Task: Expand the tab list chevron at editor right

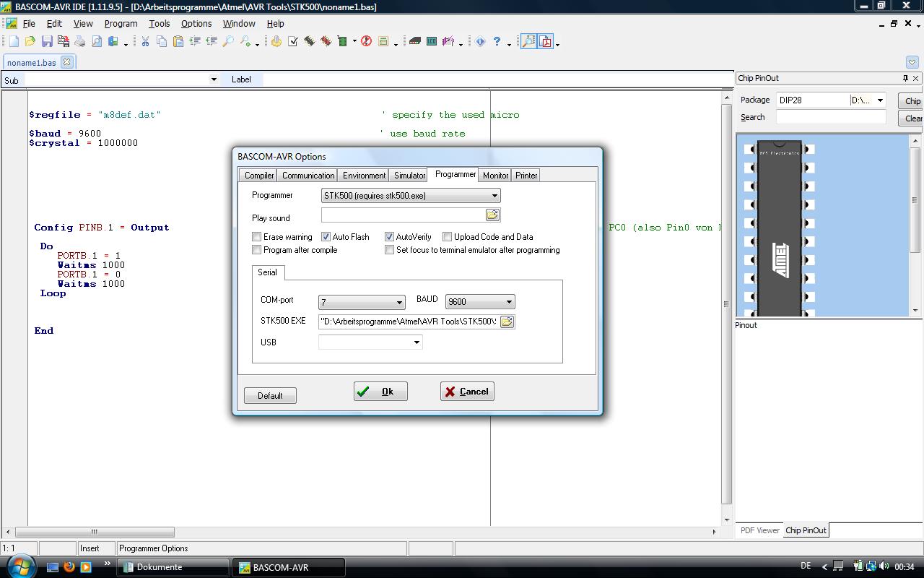Action: [x=912, y=62]
